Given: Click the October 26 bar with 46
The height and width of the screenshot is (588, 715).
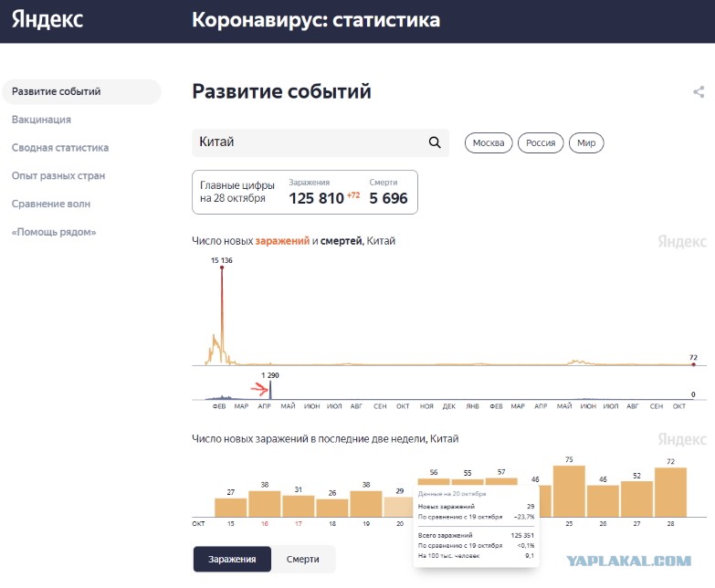Looking at the screenshot, I should (603, 501).
